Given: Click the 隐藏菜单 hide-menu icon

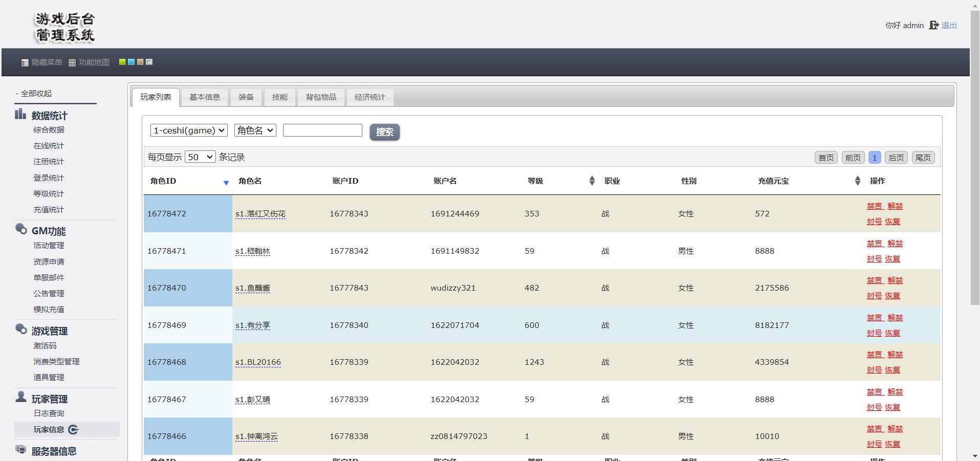Looking at the screenshot, I should coord(25,62).
